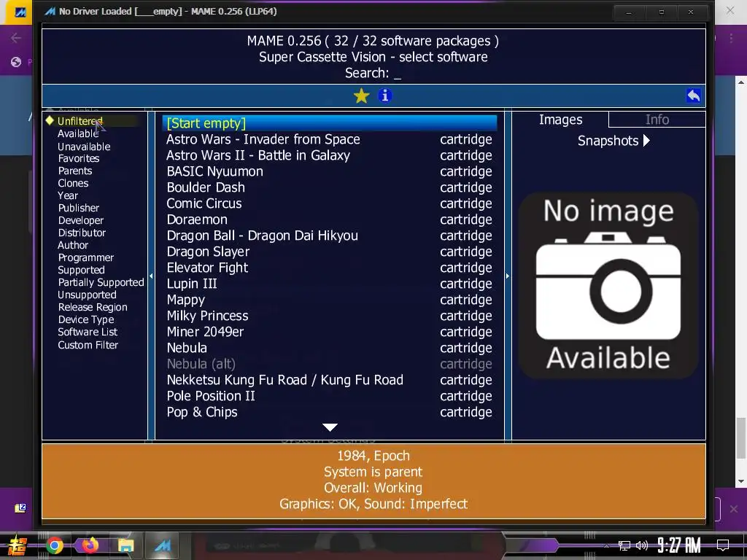Select Lupin III cartridge
The height and width of the screenshot is (560, 747).
pos(330,284)
